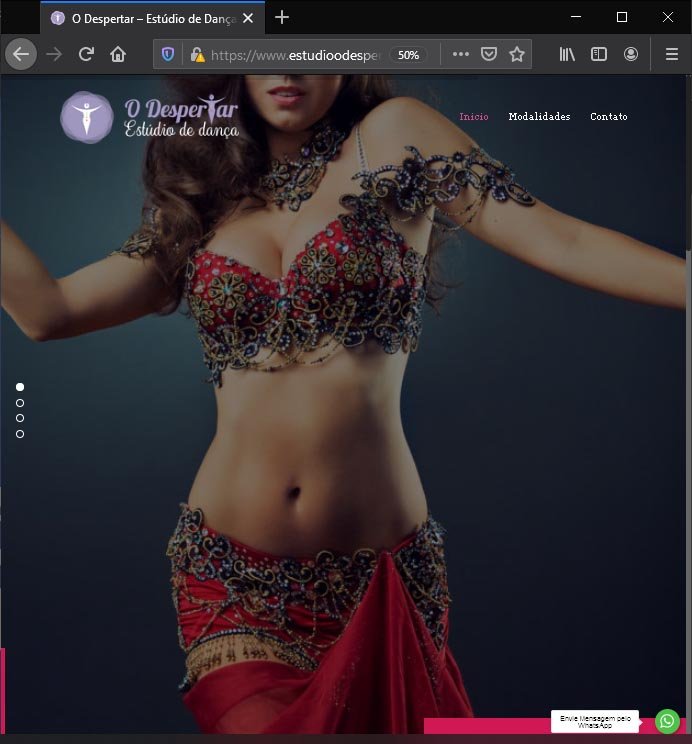Go to the browser Home page
This screenshot has width=692, height=744.
pyautogui.click(x=118, y=54)
